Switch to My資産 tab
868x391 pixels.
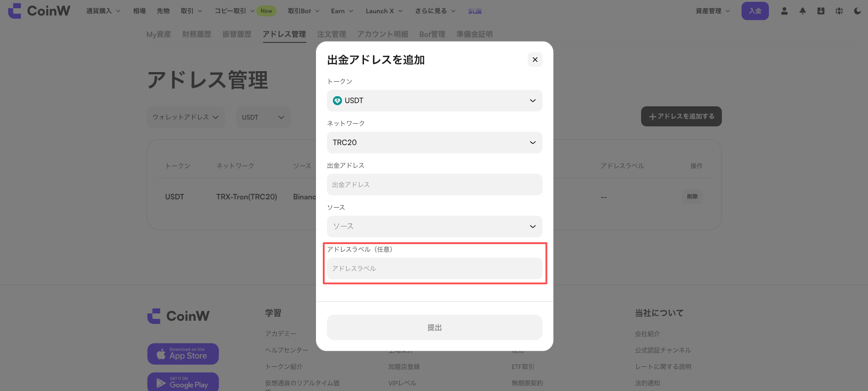point(158,34)
